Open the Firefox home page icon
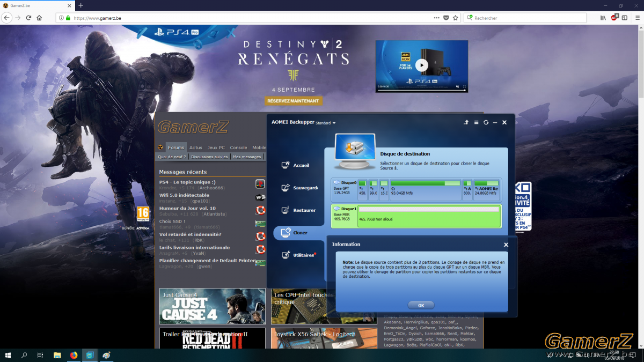Screen dimensions: 644x362 tap(39, 18)
